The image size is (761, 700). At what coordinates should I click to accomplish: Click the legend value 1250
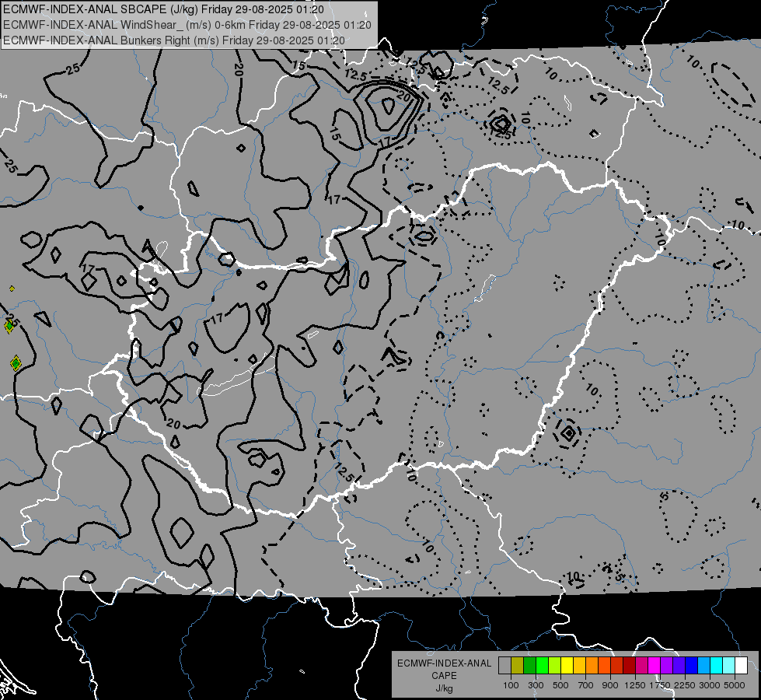click(x=635, y=685)
